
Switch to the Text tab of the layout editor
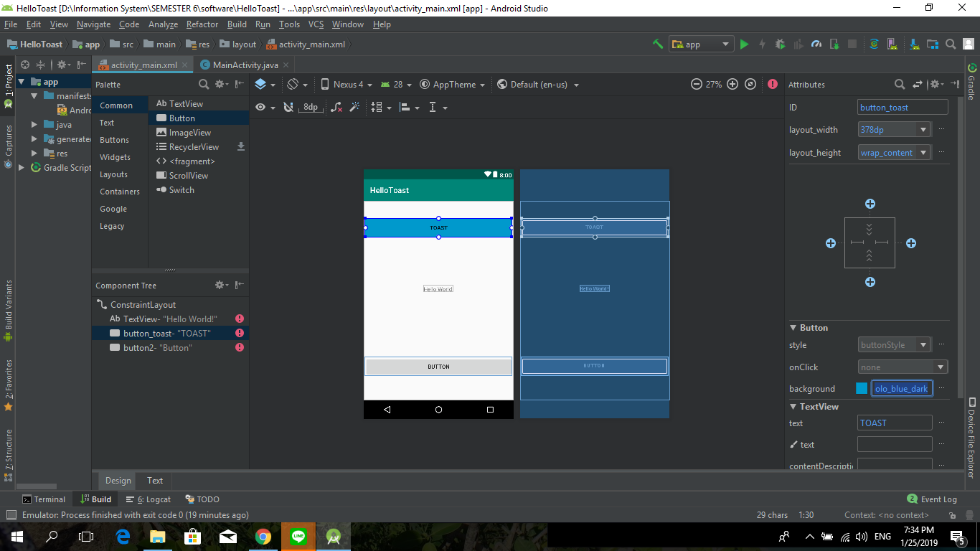(154, 480)
